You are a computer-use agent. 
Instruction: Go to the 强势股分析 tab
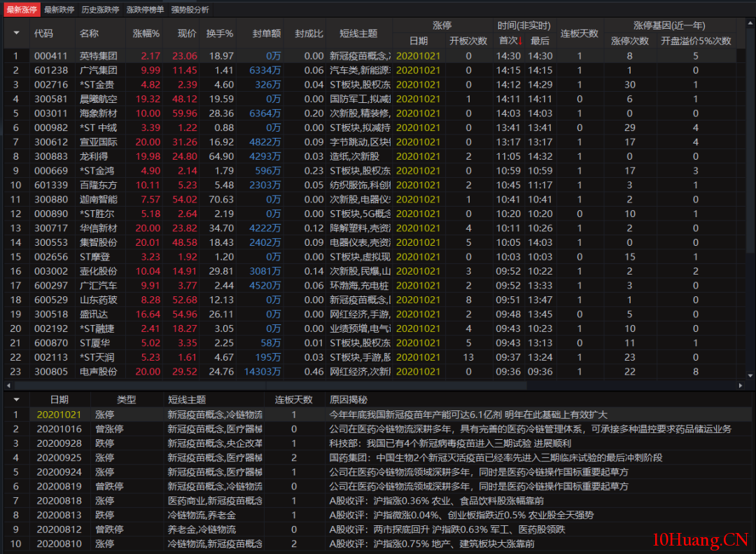pyautogui.click(x=190, y=10)
